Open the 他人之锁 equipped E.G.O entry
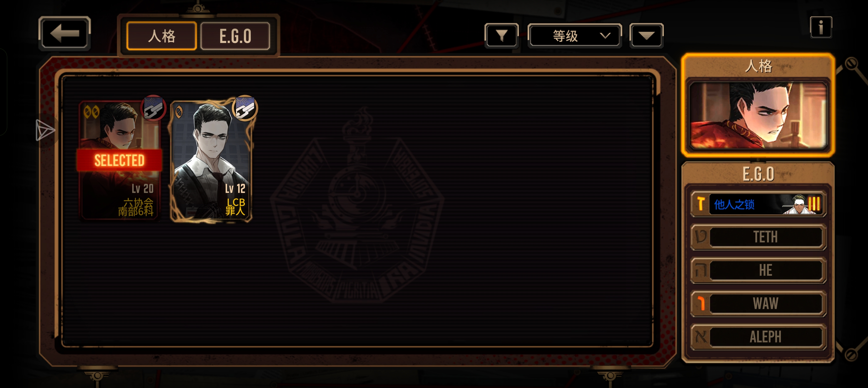The image size is (868, 388). coord(758,204)
